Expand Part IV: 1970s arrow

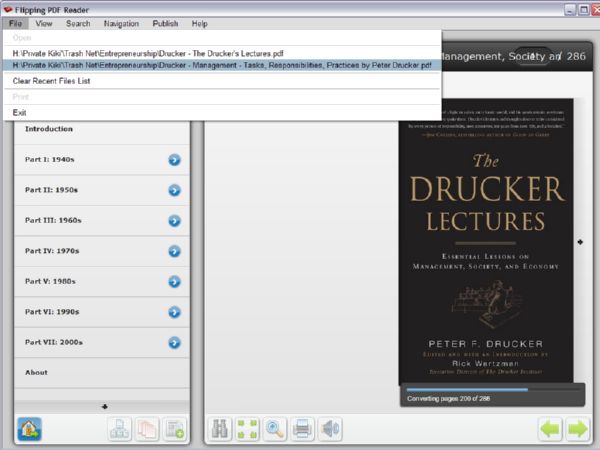click(174, 251)
